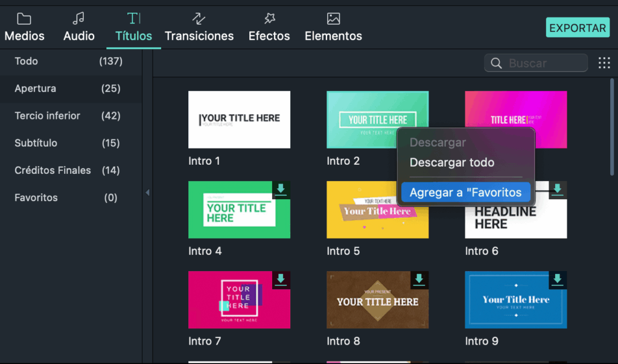Toggle grid view icon next to search
This screenshot has height=364, width=618.
pos(604,63)
